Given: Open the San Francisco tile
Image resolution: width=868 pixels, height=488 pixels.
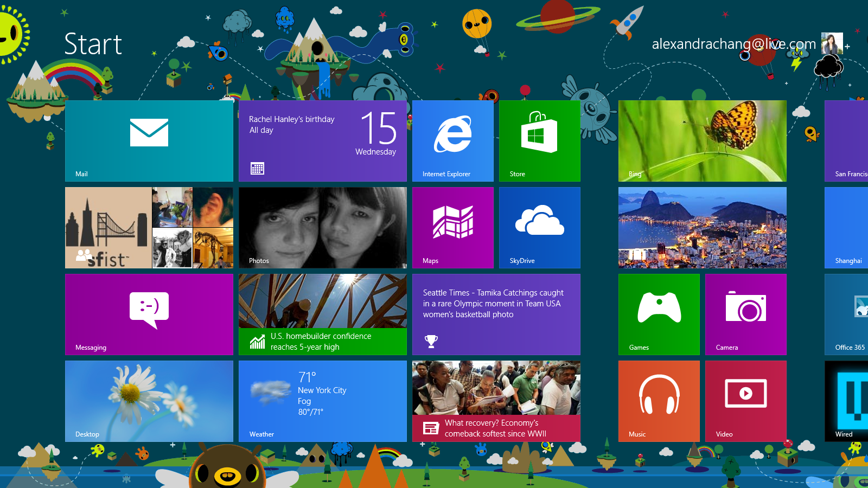Looking at the screenshot, I should coord(846,141).
